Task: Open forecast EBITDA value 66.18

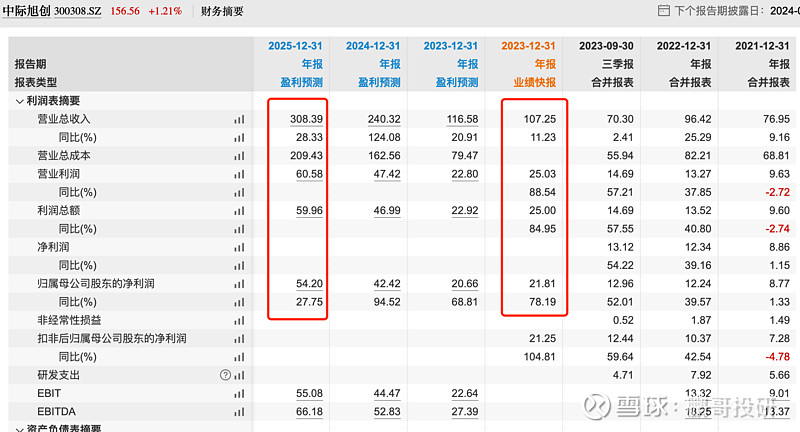Action: [309, 412]
